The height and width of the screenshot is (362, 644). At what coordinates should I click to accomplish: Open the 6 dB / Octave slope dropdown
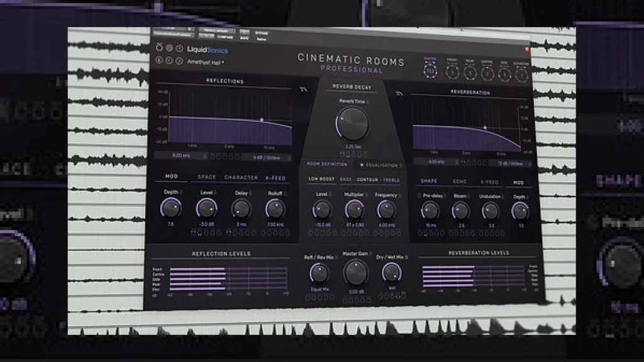tap(267, 158)
